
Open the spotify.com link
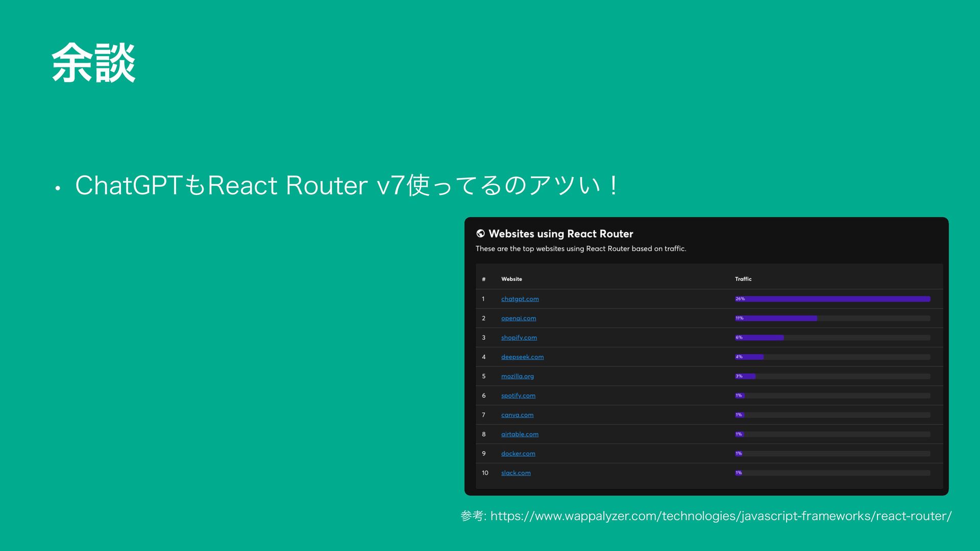[518, 396]
